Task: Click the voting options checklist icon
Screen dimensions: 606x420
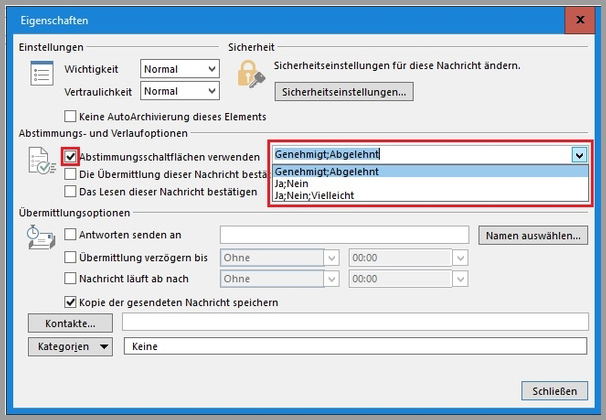Action: [x=41, y=165]
